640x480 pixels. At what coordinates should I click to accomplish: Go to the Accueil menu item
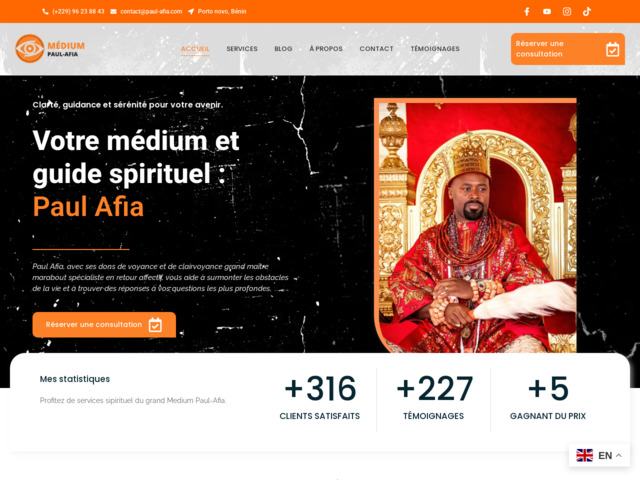195,49
